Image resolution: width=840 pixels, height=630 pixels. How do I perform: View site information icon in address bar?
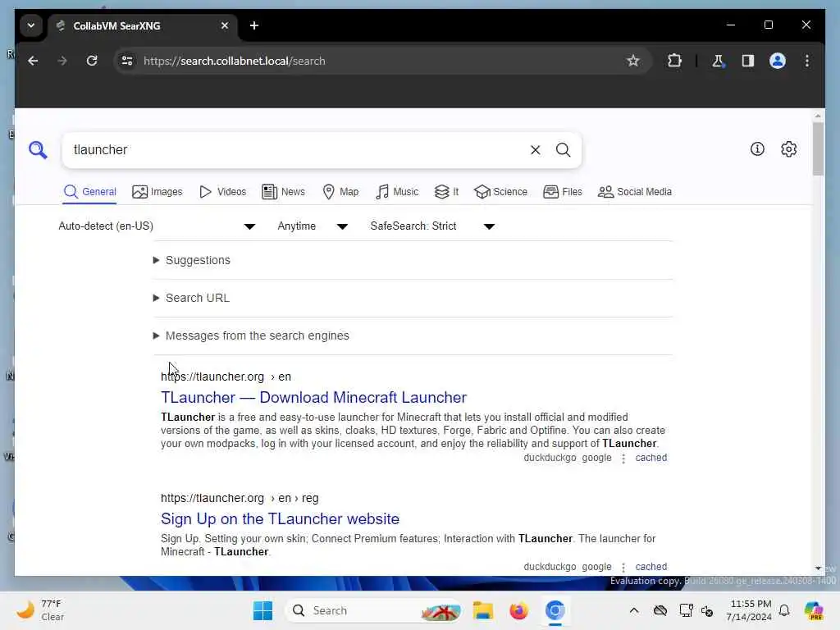click(x=127, y=61)
